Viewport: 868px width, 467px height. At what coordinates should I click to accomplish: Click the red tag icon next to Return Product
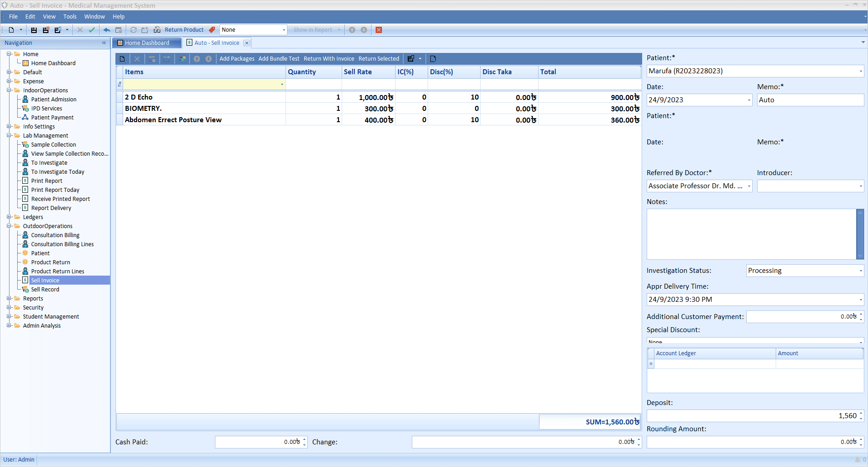tap(212, 29)
